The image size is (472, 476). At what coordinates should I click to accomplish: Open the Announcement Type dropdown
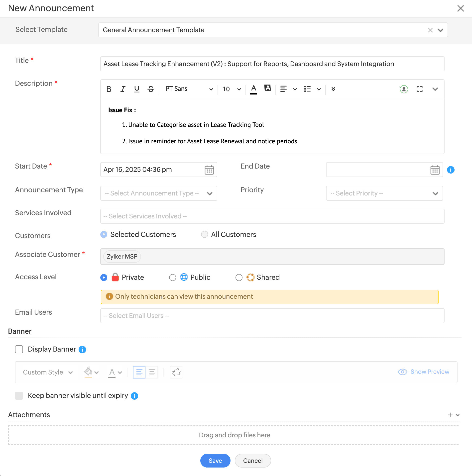tap(159, 193)
